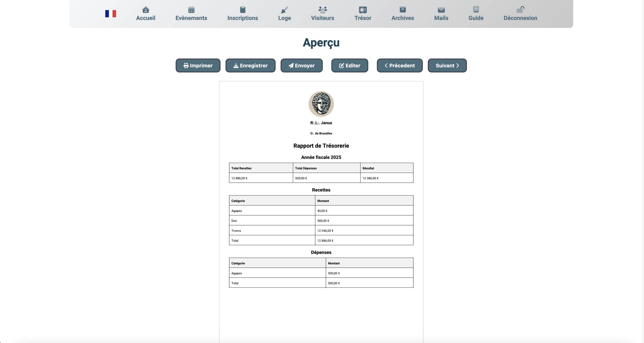Select the Archives menu label
The height and width of the screenshot is (343, 644).
402,18
